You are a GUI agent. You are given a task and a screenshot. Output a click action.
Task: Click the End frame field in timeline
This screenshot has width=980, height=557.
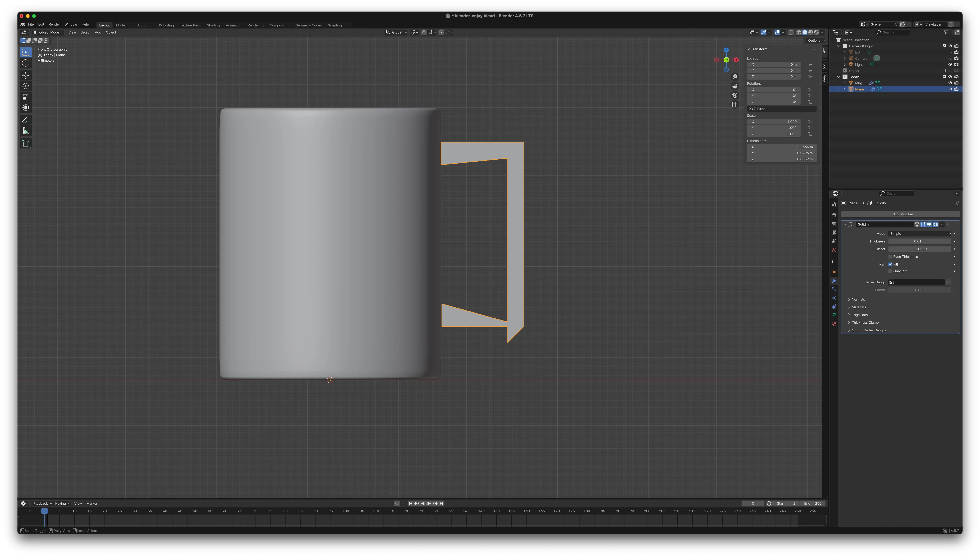pyautogui.click(x=812, y=503)
